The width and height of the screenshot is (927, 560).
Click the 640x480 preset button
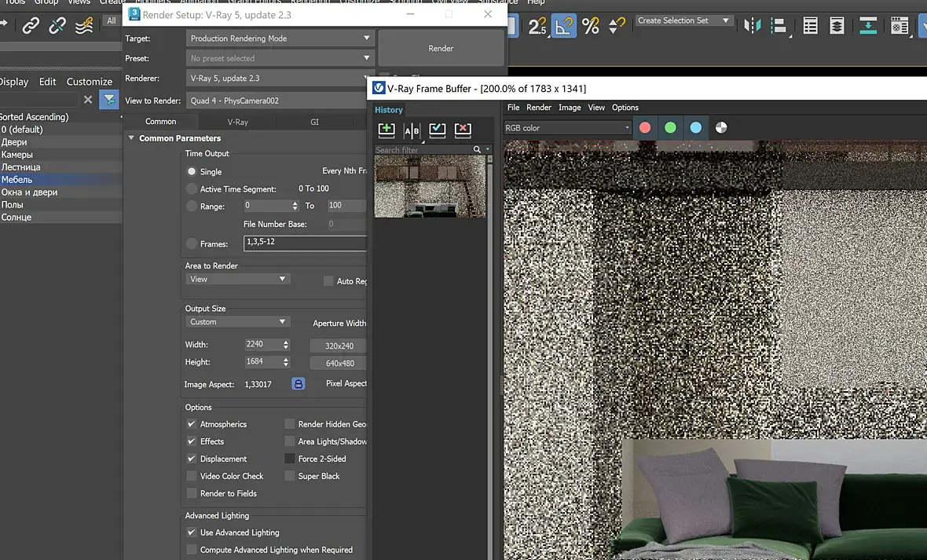[339, 364]
